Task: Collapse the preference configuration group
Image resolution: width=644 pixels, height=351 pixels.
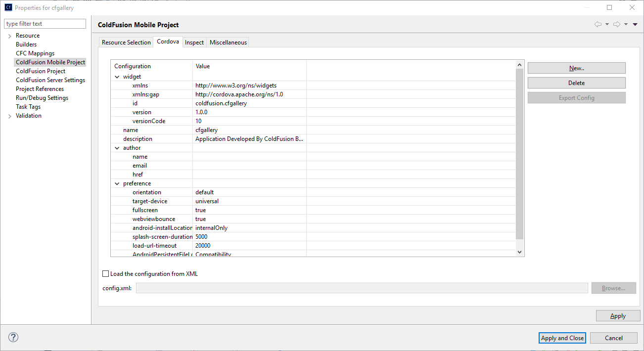Action: [x=117, y=183]
